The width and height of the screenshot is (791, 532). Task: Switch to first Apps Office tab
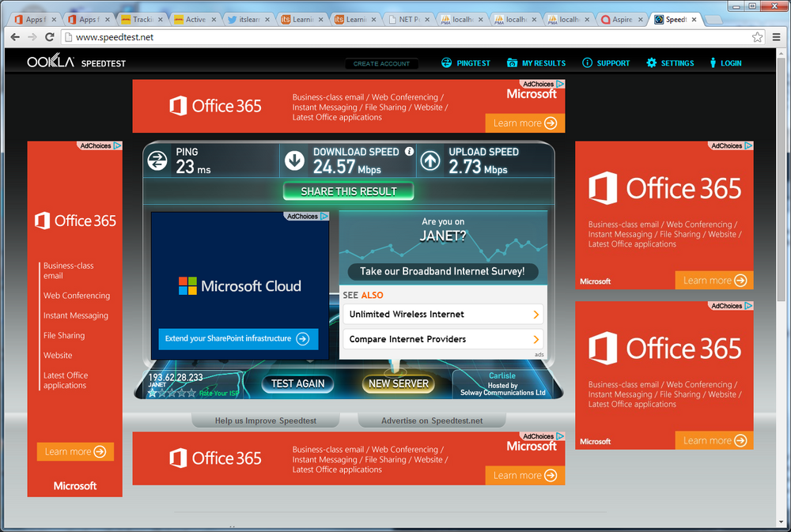[x=34, y=19]
